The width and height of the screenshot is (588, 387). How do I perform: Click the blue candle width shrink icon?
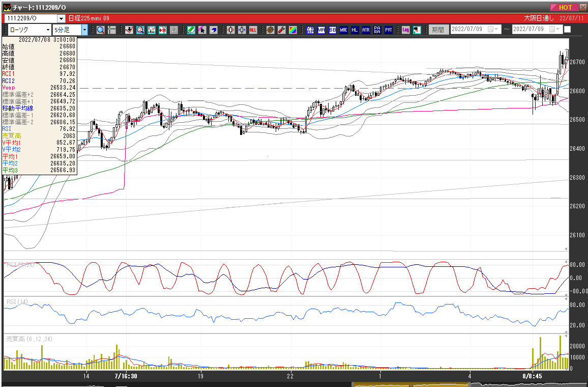coord(242,30)
